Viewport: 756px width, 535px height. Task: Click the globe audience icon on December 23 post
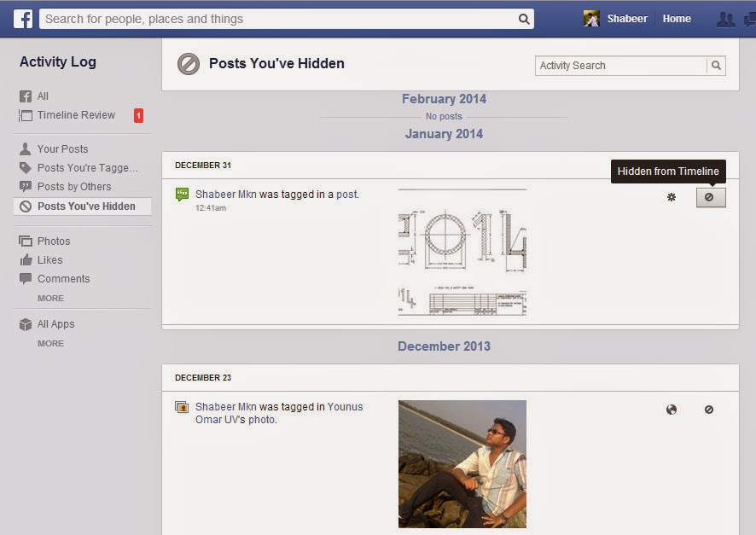click(672, 410)
